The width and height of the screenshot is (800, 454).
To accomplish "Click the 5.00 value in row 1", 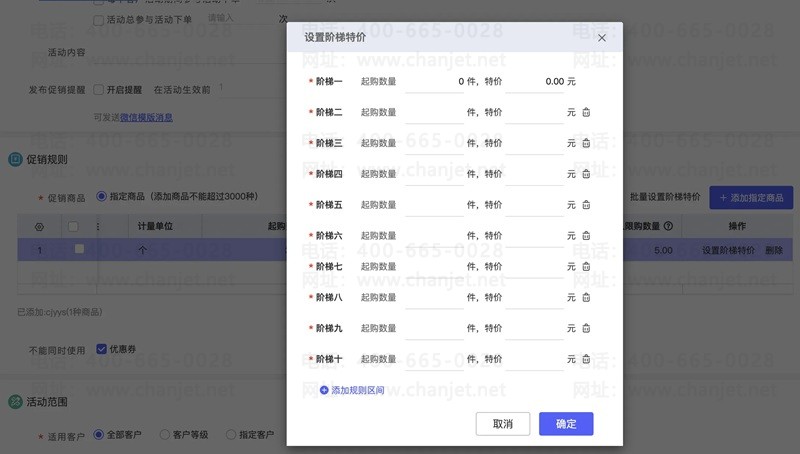I will tap(663, 250).
